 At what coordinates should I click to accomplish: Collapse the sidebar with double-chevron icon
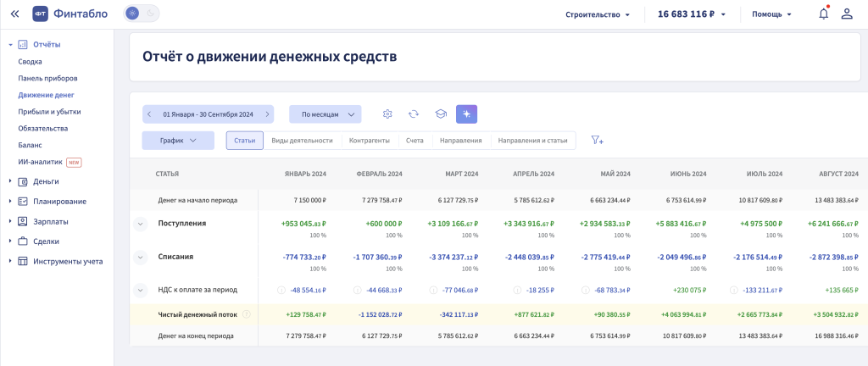click(15, 14)
